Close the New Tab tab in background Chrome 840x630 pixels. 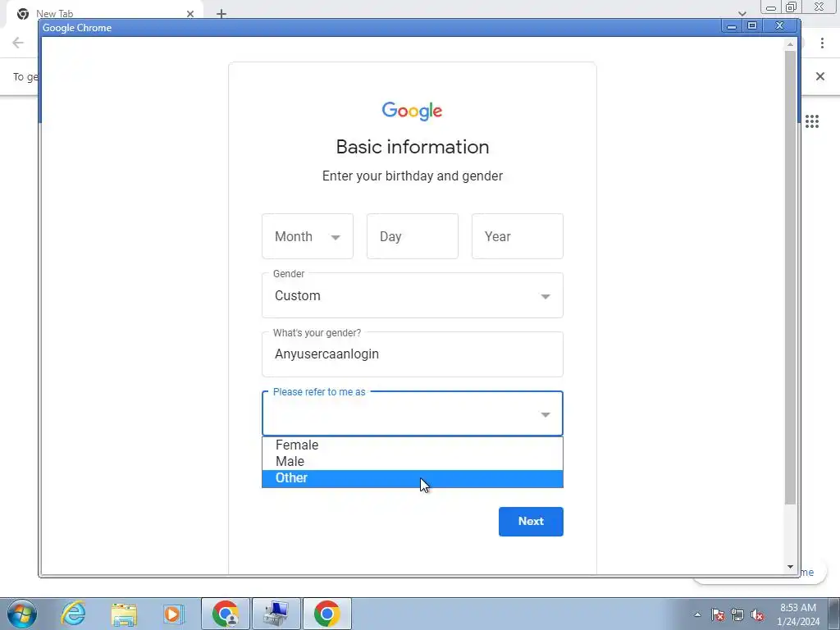190,14
